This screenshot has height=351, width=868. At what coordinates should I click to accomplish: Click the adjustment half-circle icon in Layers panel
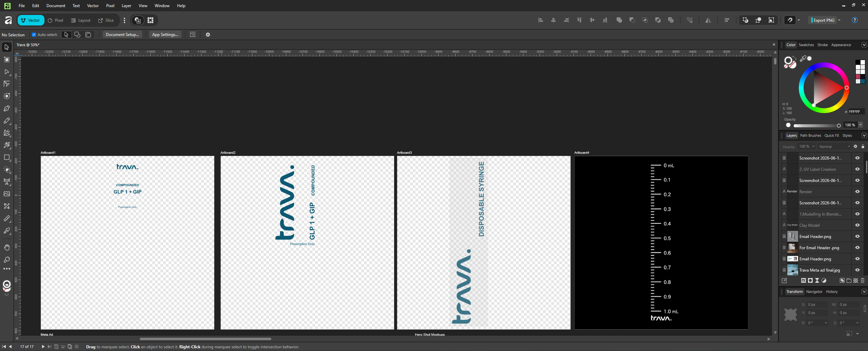824,281
